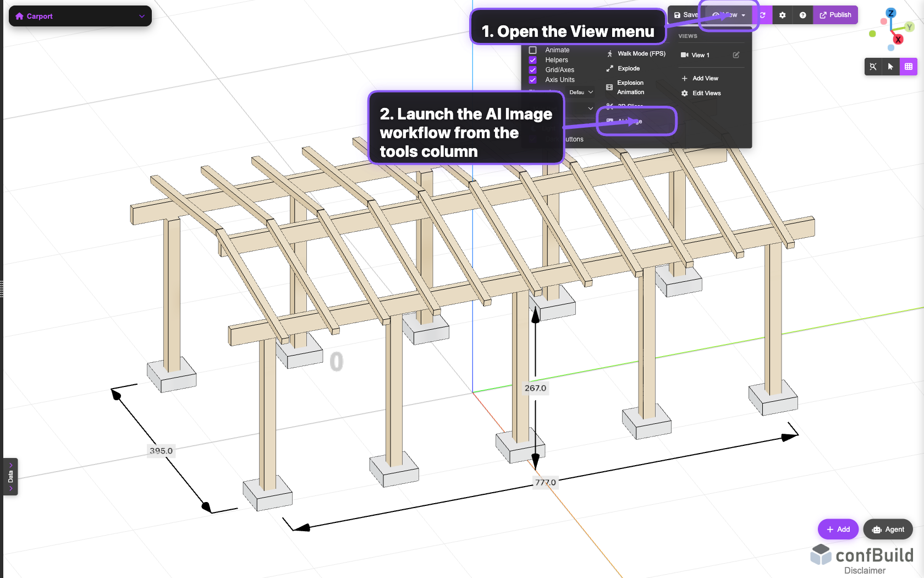
Task: Disable the Grid/Axes checkbox
Action: [x=532, y=70]
